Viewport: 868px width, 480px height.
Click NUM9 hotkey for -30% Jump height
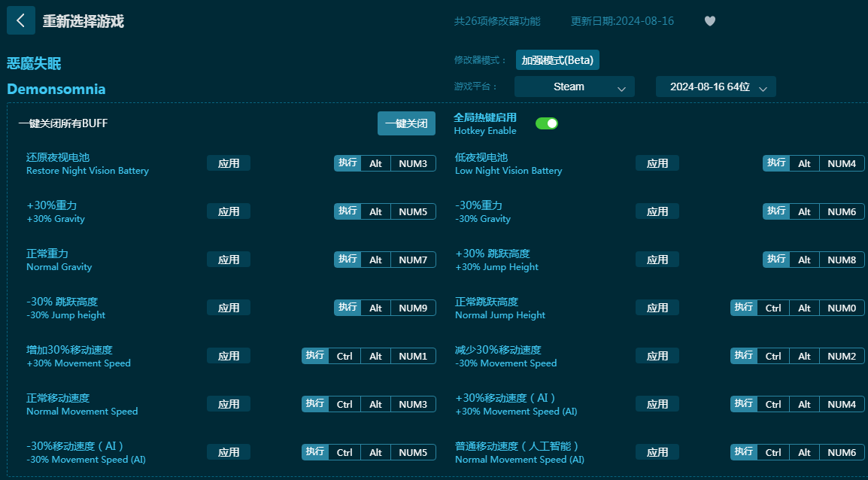413,308
